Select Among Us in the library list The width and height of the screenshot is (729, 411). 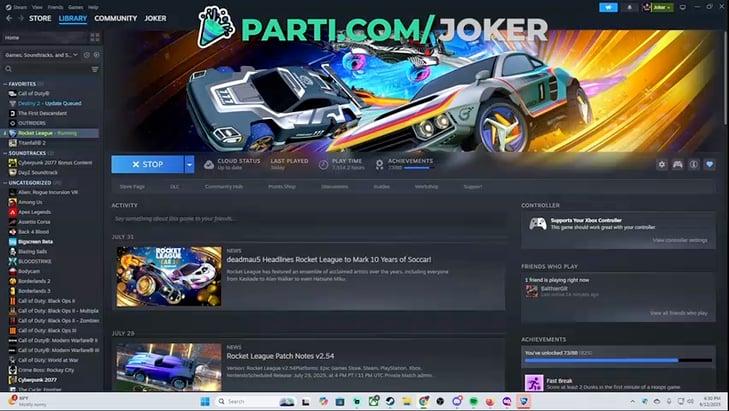pyautogui.click(x=30, y=202)
